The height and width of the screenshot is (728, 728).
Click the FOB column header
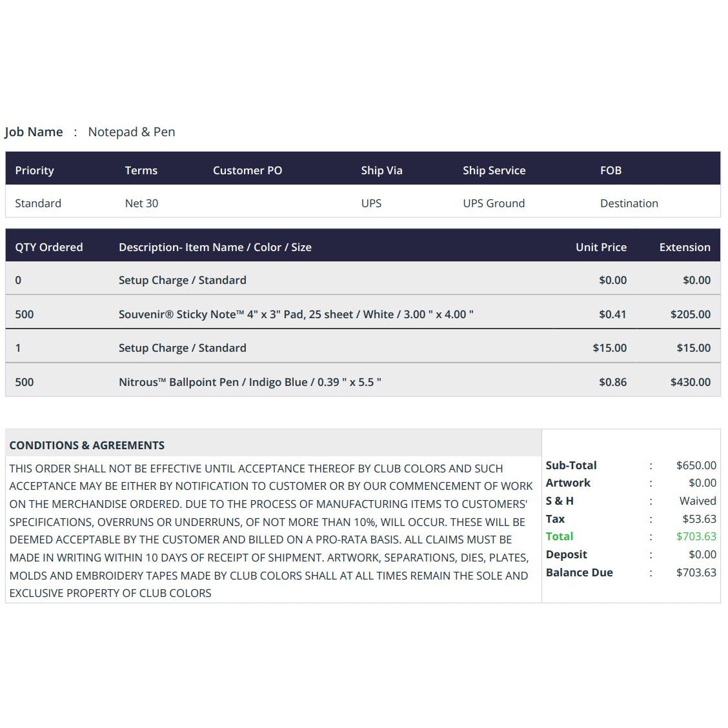coord(611,170)
